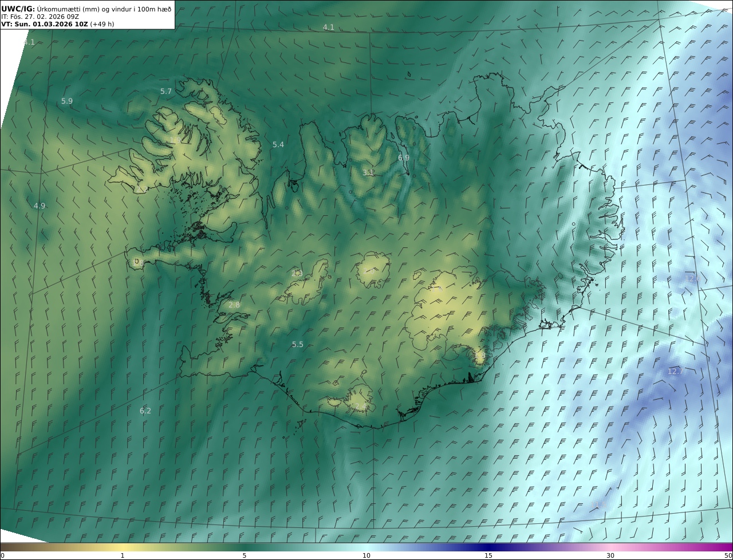This screenshot has height=560, width=733.
Task: Select the 4.9 value label
Action: click(40, 206)
